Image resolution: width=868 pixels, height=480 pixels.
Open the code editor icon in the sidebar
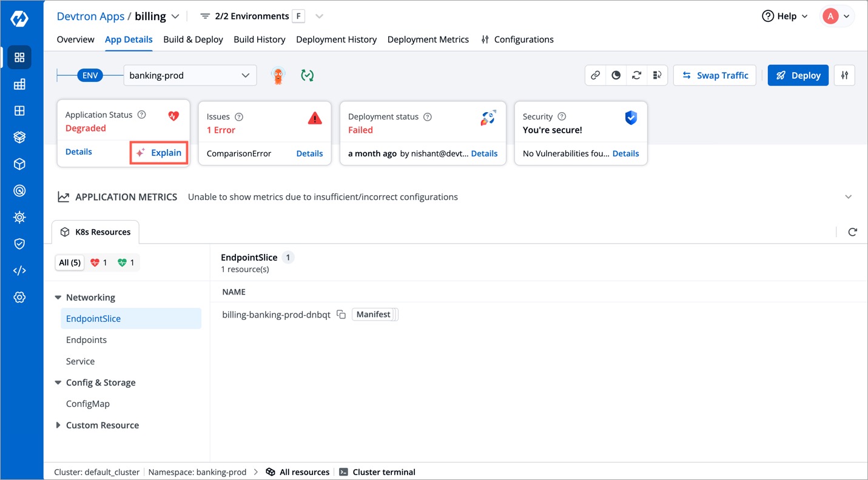pyautogui.click(x=20, y=270)
